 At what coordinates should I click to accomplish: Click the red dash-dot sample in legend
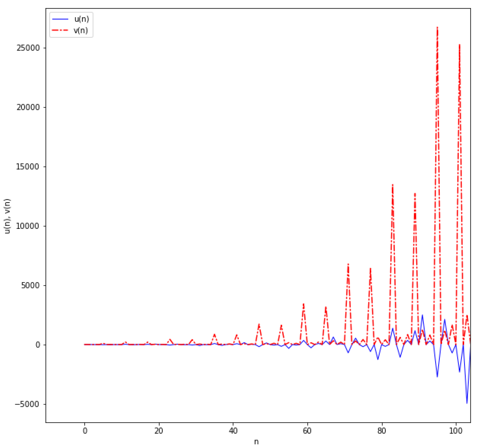point(60,31)
